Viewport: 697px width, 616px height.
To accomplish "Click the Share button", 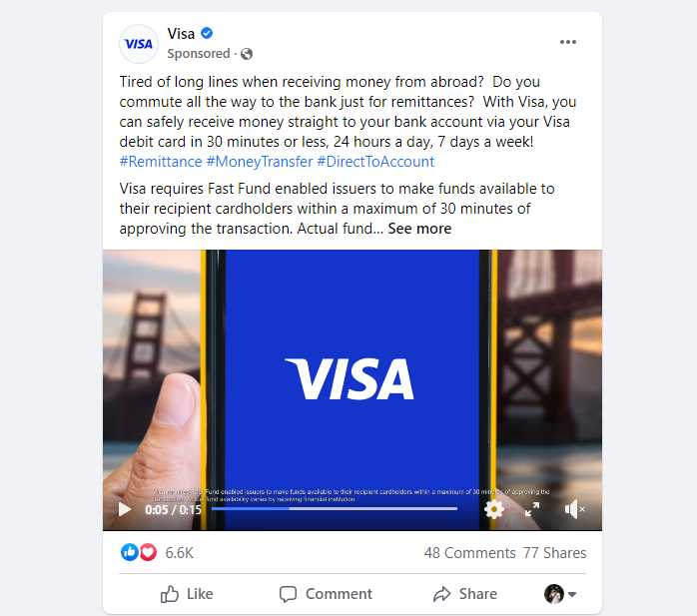I will [x=465, y=594].
